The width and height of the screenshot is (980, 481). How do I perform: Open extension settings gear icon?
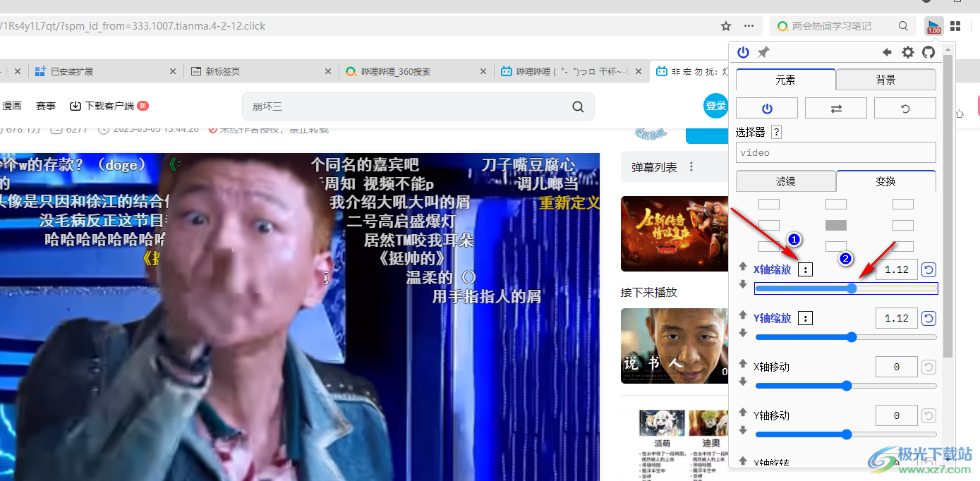[908, 52]
